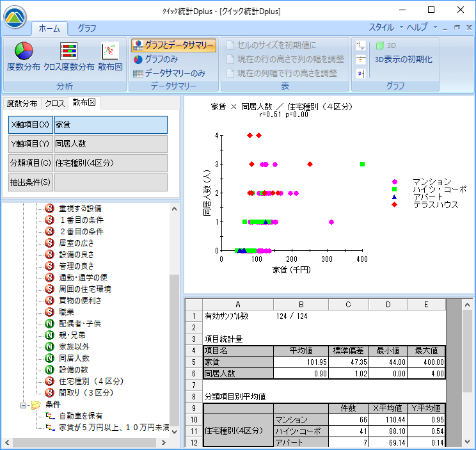Click the X軸項目 field showing 家賃
Screen dimensions: 476x450
click(110, 125)
